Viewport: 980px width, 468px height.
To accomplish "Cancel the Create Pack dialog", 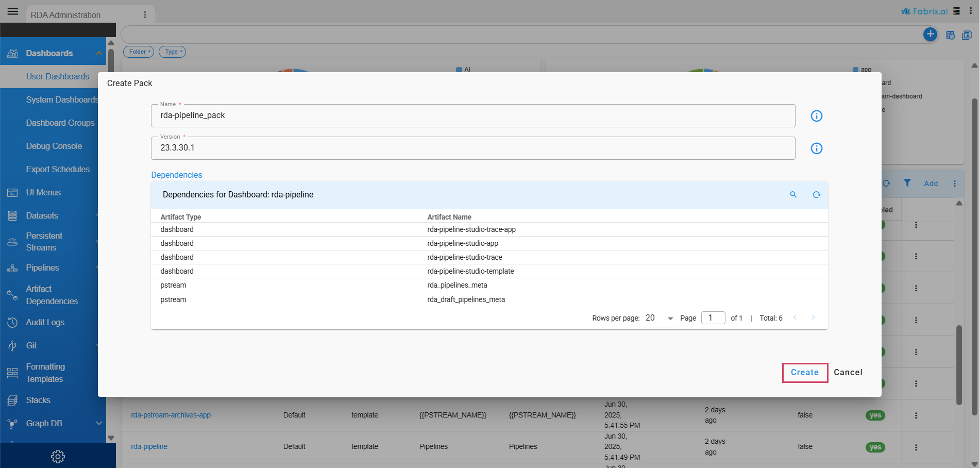I will (848, 373).
